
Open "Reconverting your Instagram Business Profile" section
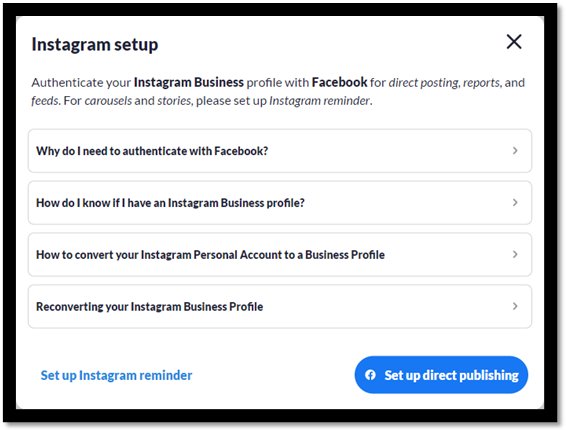coord(280,307)
